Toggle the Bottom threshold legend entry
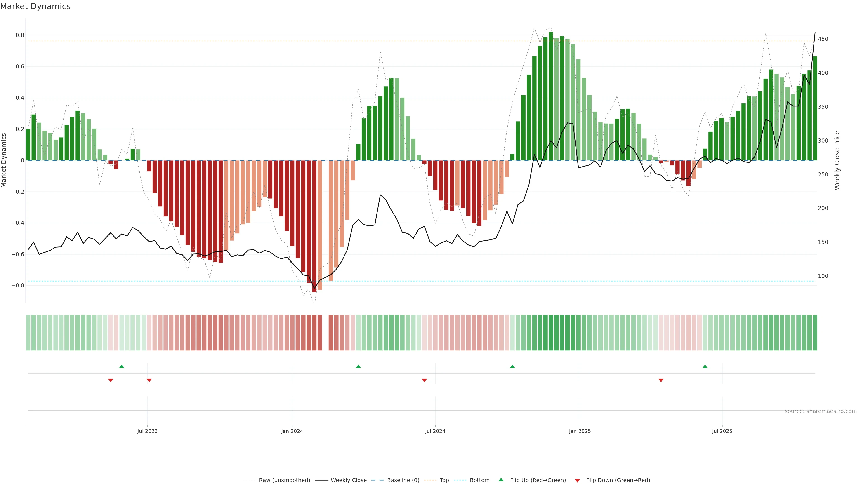868x488 pixels. pos(479,480)
